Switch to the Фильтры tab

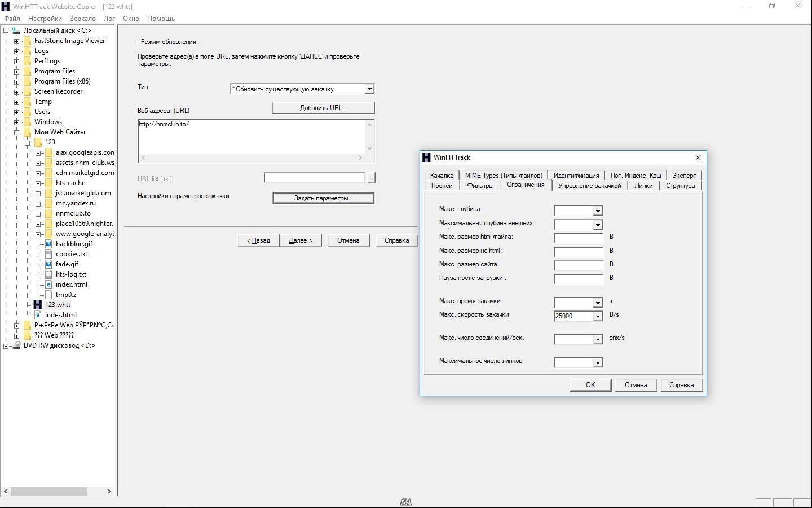[x=480, y=186]
